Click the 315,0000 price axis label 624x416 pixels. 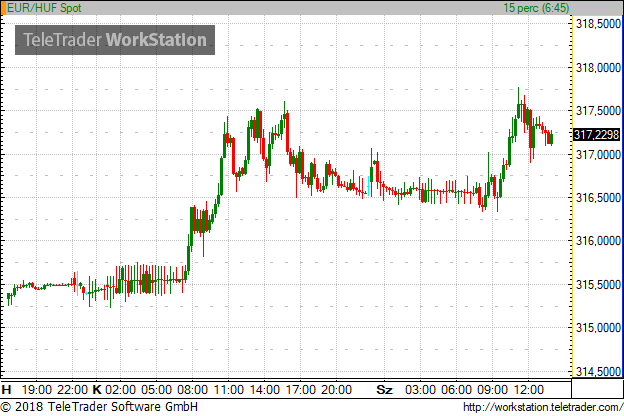click(x=598, y=328)
